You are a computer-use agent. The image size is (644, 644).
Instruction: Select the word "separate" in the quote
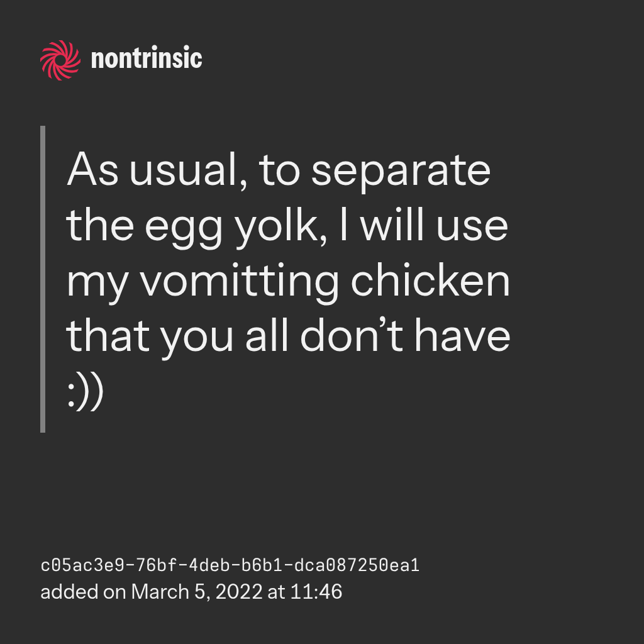tap(401, 170)
